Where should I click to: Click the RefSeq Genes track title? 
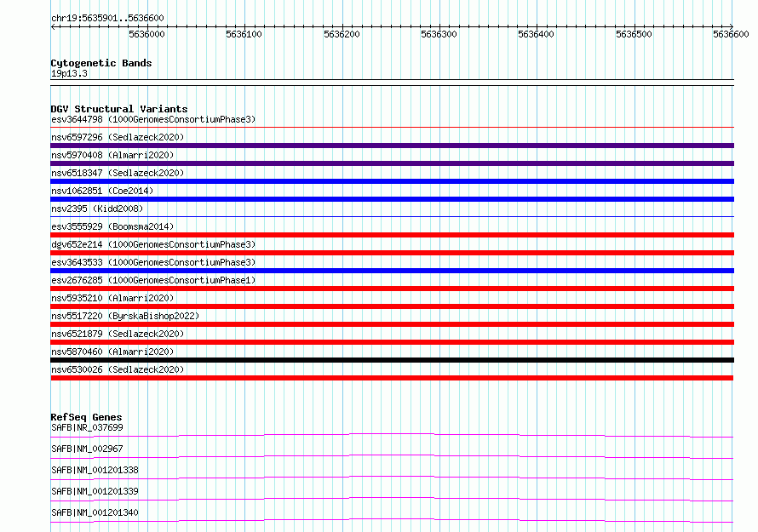tap(87, 417)
